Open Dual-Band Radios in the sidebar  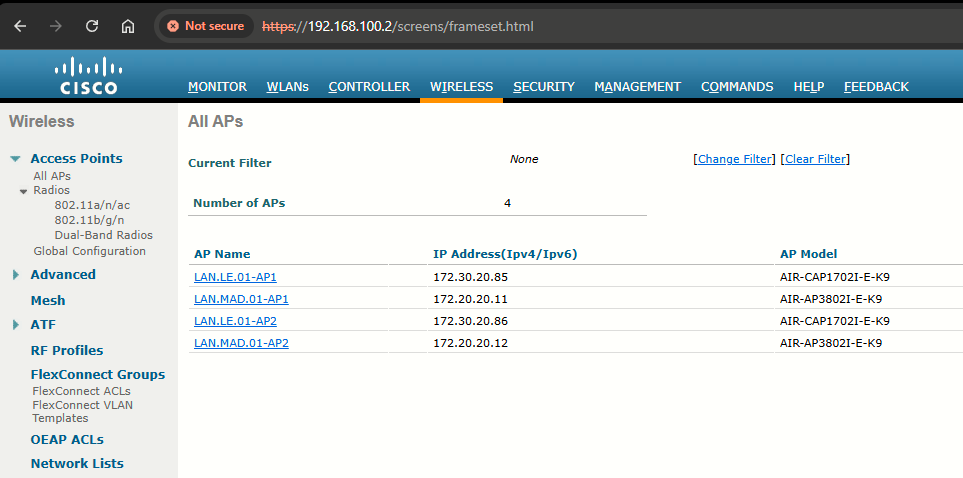pos(104,235)
